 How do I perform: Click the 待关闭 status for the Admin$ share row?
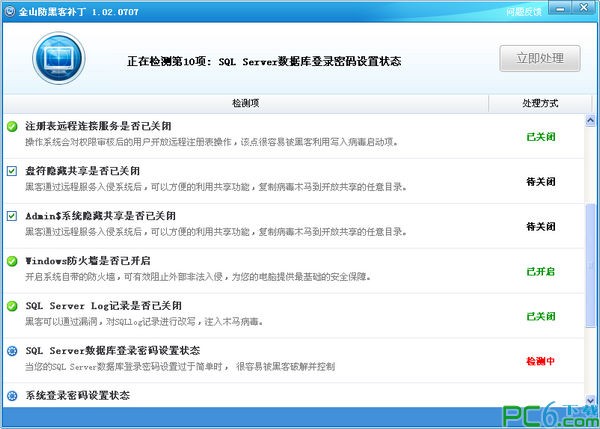click(x=540, y=227)
